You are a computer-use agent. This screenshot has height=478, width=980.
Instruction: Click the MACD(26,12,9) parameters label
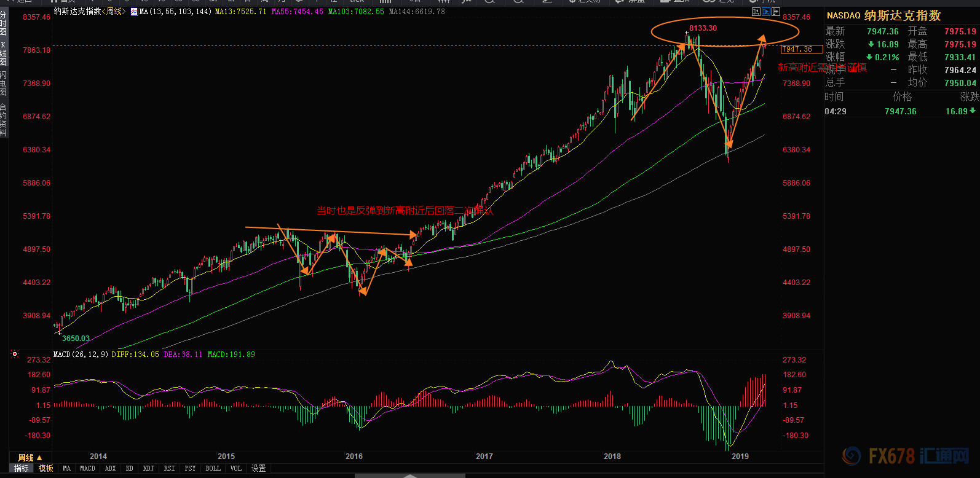tap(81, 355)
